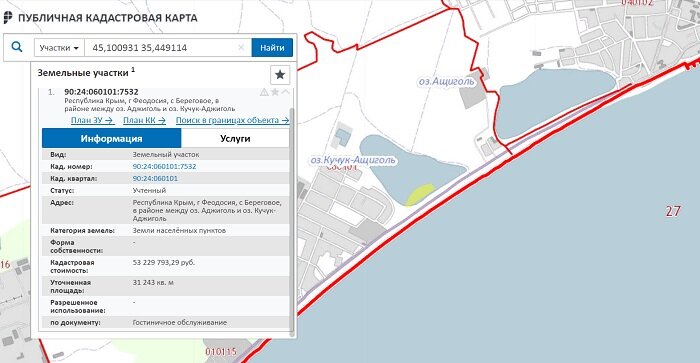This screenshot has width=700, height=363.
Task: Switch to the Услуги tab
Action: pos(235,138)
